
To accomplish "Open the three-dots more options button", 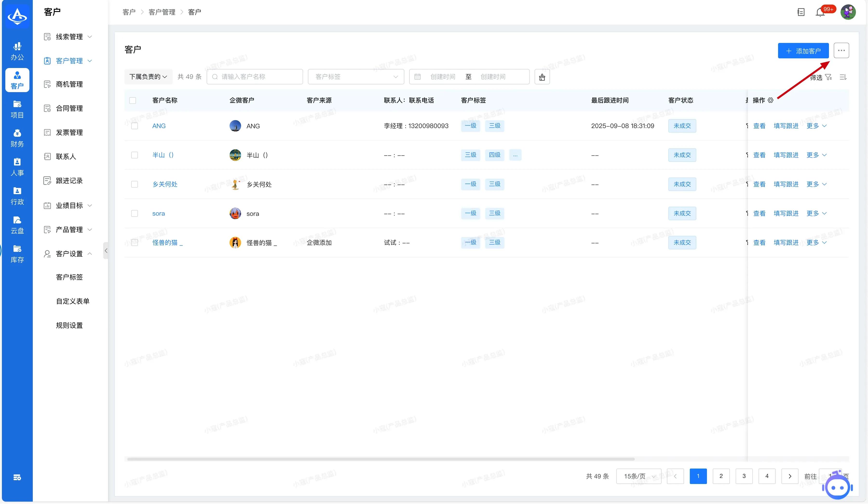I will coord(841,51).
